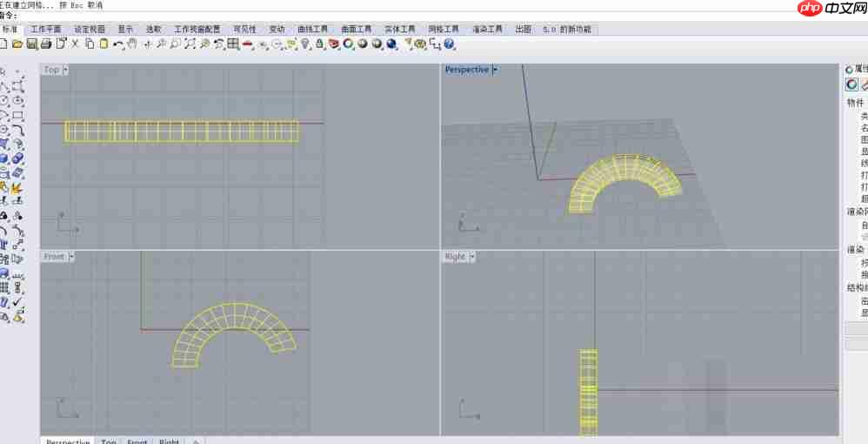Select the bottom Top viewport tab

109,441
